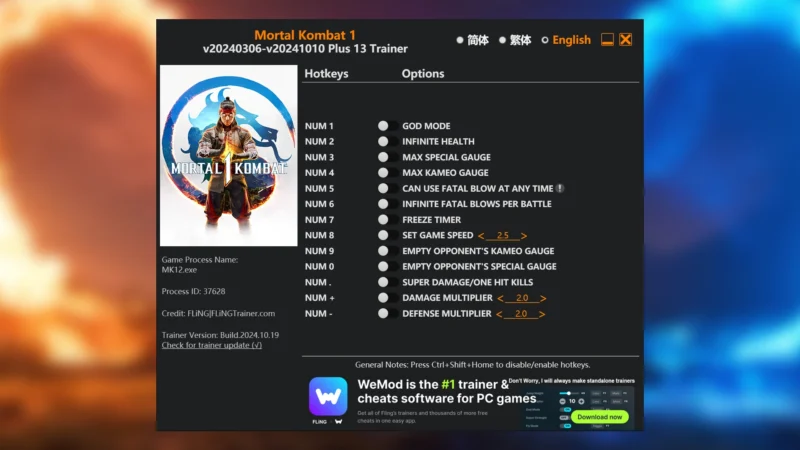This screenshot has height=450, width=800.
Task: Decrease game speed with left arrow
Action: pos(481,236)
